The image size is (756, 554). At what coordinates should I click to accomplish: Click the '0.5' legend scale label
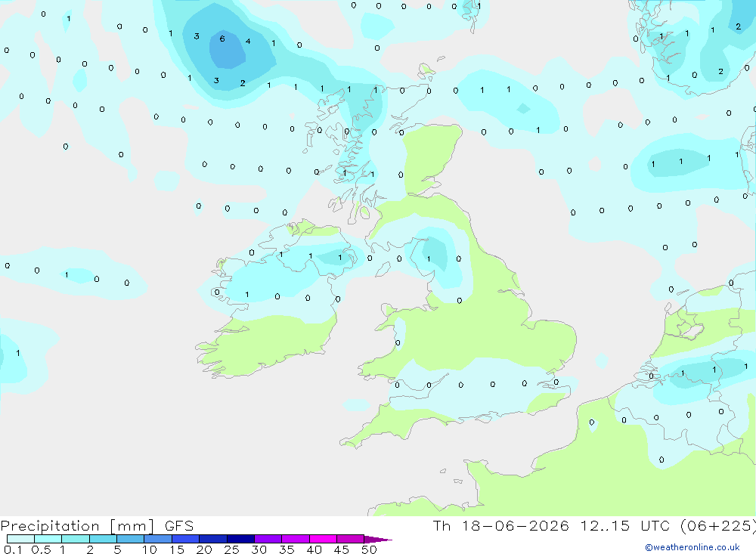tap(41, 549)
